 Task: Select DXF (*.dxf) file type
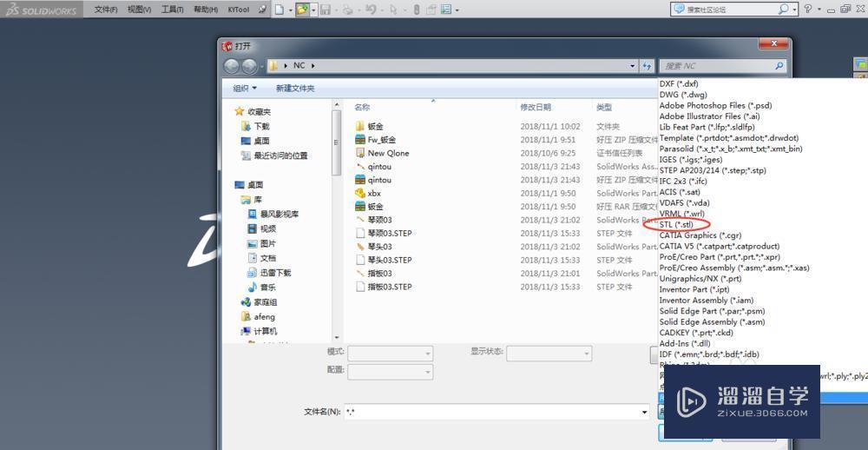click(x=679, y=84)
